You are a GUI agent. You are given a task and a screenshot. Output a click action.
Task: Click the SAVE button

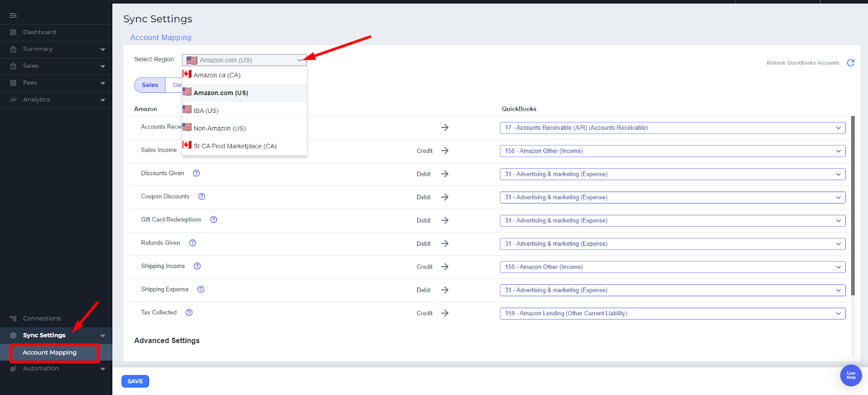click(135, 381)
